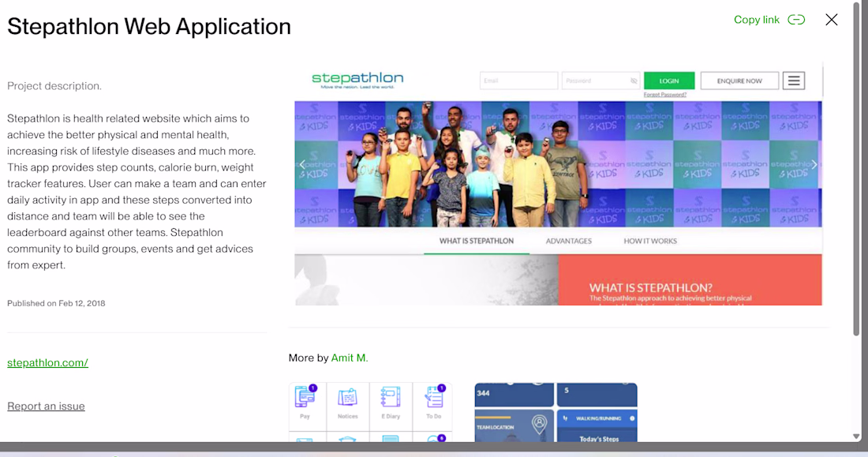Click Forgot Password? link

[665, 95]
